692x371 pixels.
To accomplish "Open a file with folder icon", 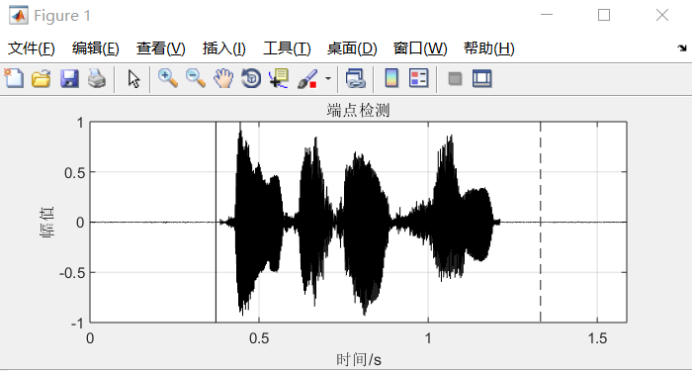I will (x=41, y=79).
